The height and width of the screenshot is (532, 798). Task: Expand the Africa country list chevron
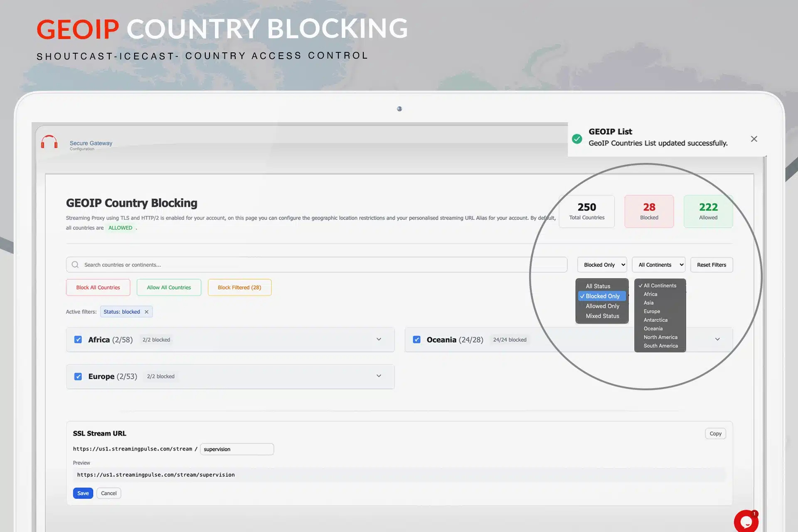pos(379,339)
